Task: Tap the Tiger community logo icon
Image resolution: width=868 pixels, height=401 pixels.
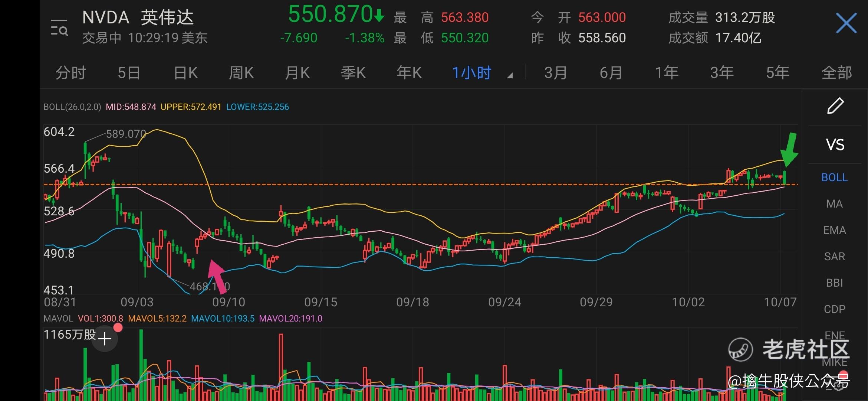Action: tap(740, 349)
